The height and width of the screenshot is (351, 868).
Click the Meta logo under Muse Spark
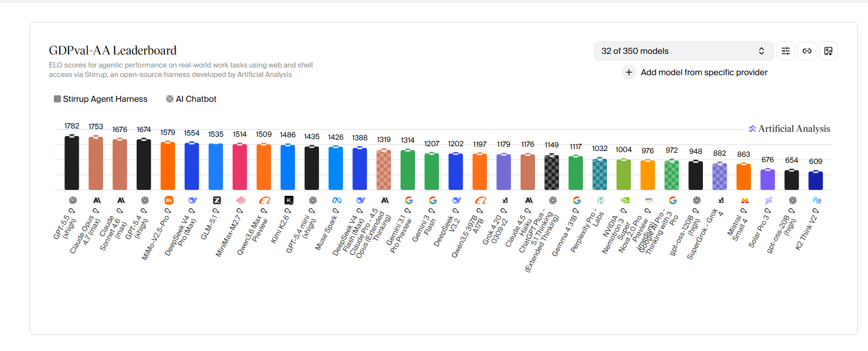337,200
